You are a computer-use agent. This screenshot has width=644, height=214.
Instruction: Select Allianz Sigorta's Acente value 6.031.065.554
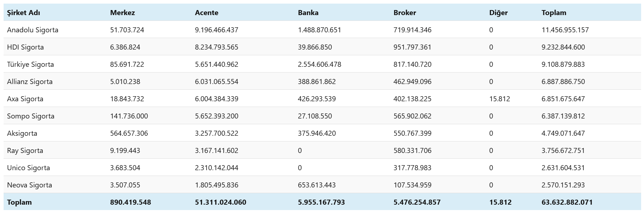pyautogui.click(x=217, y=82)
